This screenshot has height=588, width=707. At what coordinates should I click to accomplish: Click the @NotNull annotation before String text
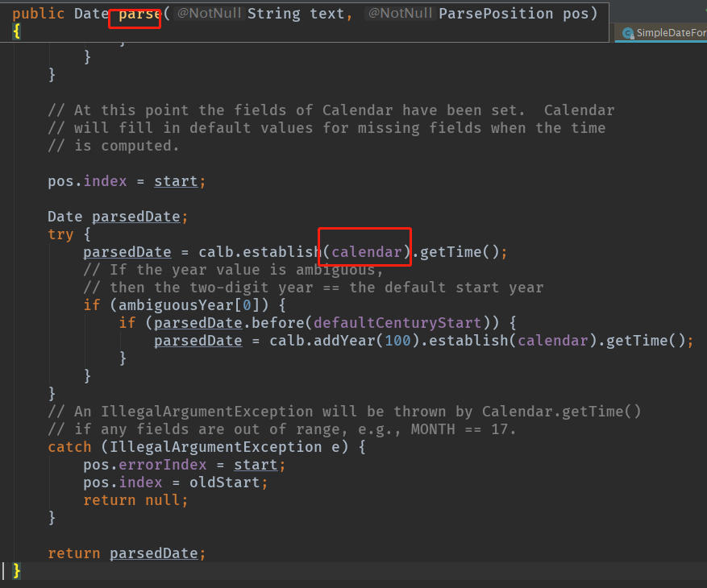coord(209,13)
